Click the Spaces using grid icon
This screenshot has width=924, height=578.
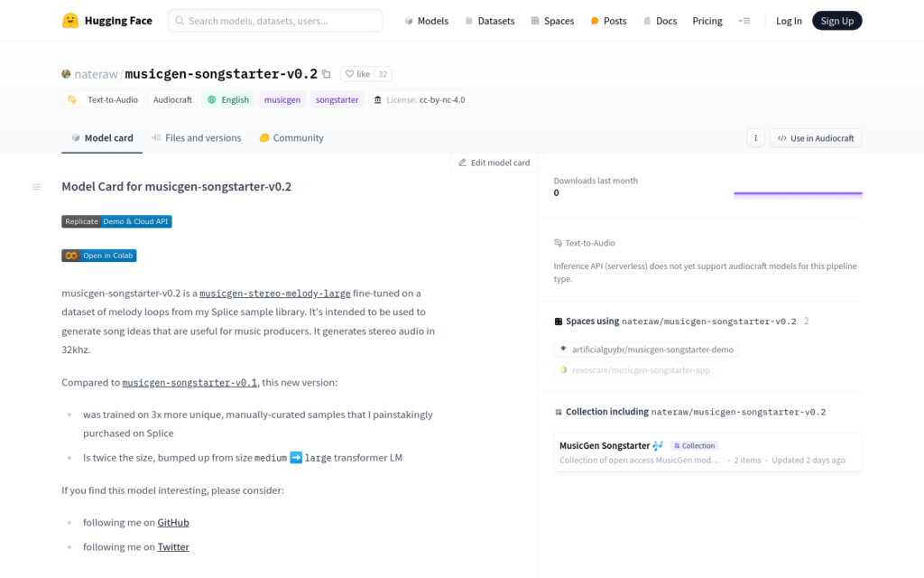(558, 322)
